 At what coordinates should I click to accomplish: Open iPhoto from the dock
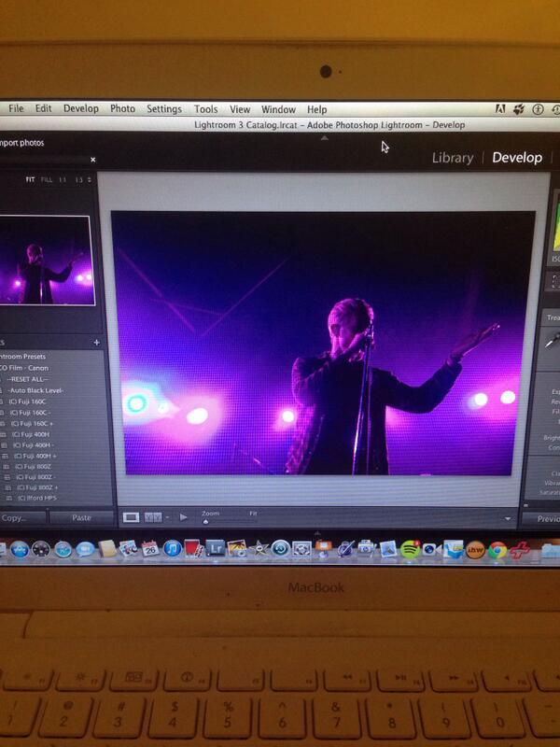237,548
